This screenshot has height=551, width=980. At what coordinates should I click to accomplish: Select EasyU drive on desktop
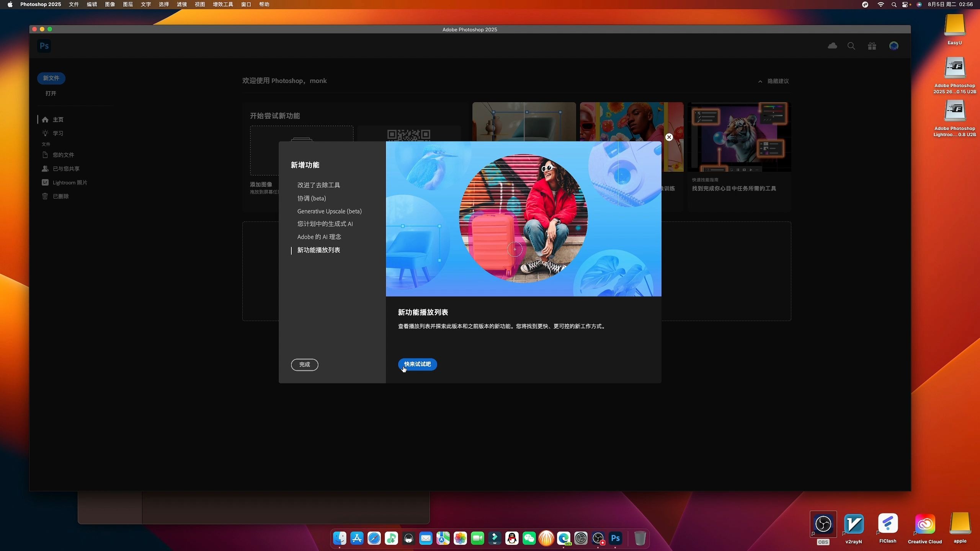[x=955, y=30]
